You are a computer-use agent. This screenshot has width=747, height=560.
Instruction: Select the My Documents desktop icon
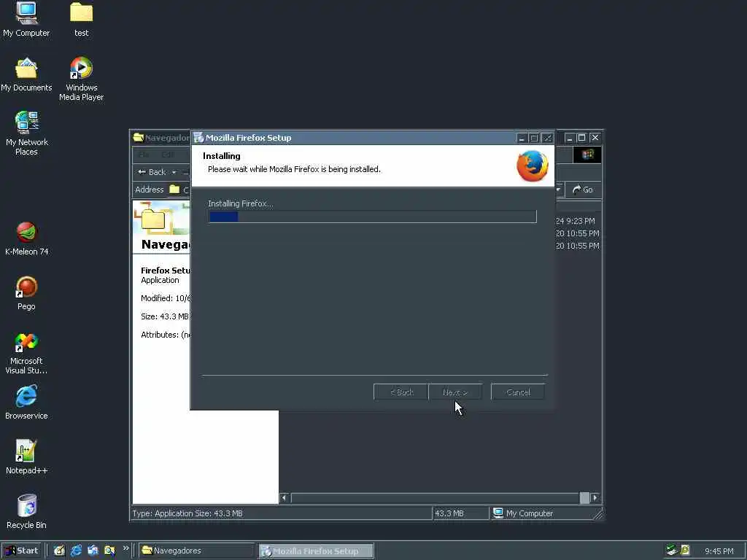coord(26,74)
